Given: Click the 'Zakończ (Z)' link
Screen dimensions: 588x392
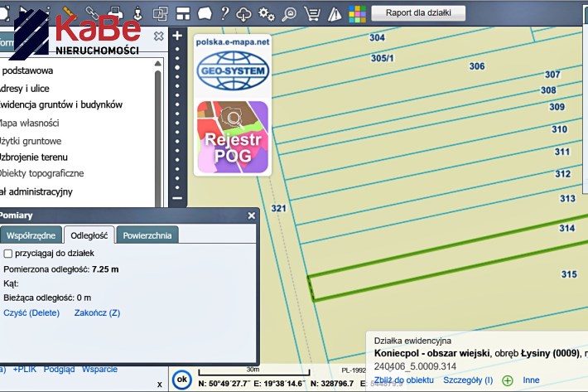Looking at the screenshot, I should click(x=97, y=313).
